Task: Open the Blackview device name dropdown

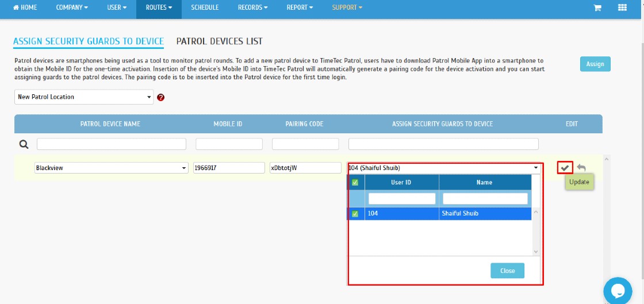Action: (x=111, y=168)
